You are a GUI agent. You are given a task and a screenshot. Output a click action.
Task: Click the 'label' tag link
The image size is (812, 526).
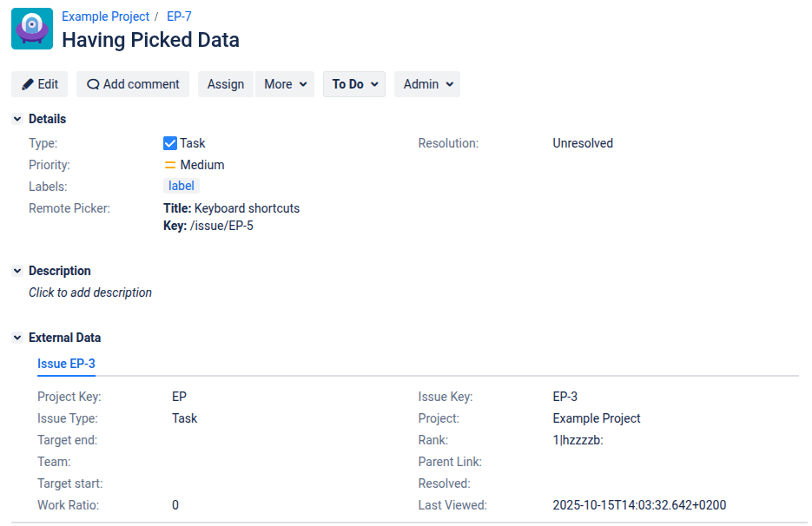point(182,186)
